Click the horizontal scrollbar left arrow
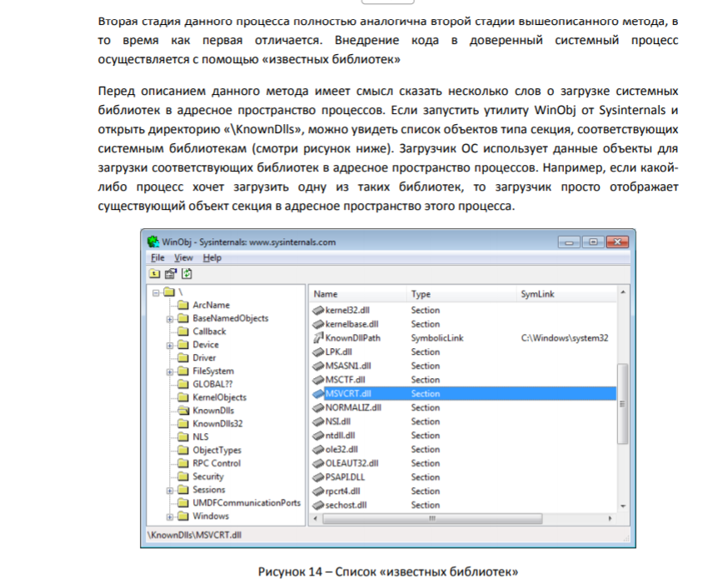Image resolution: width=728 pixels, height=588 pixels. click(316, 518)
